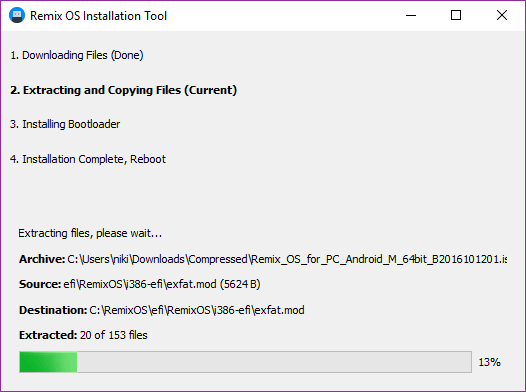526x392 pixels.
Task: Click the window title 'Remix OS Installation Tool'
Action: pos(98,16)
